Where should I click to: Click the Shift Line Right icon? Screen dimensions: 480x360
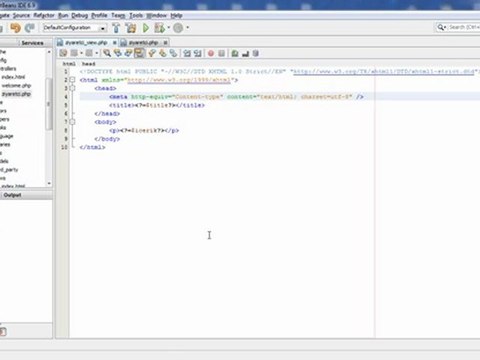coord(198,53)
